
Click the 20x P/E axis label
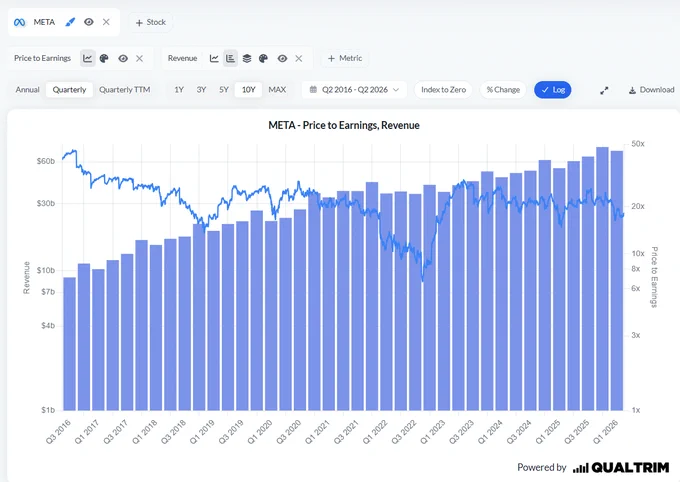pyautogui.click(x=638, y=206)
